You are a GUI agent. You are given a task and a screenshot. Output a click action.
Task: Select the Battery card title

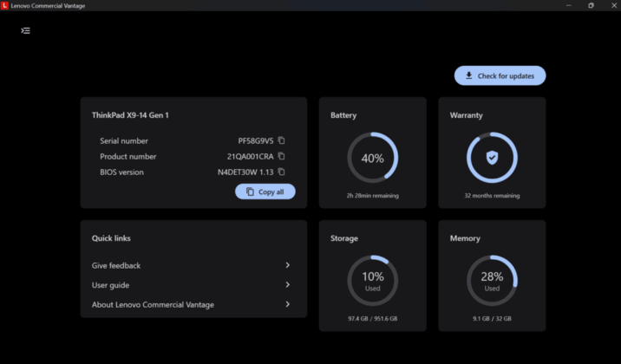(343, 115)
